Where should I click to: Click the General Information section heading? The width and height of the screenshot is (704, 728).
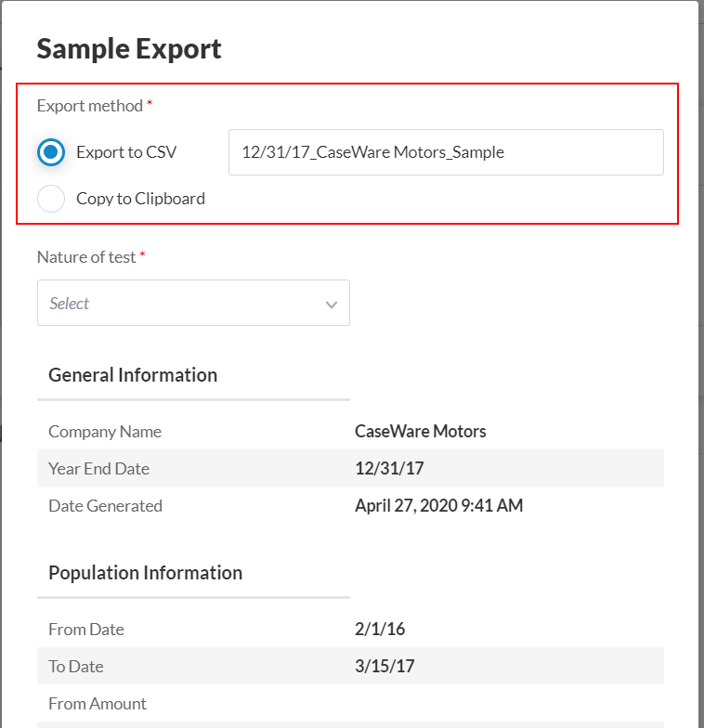point(133,375)
